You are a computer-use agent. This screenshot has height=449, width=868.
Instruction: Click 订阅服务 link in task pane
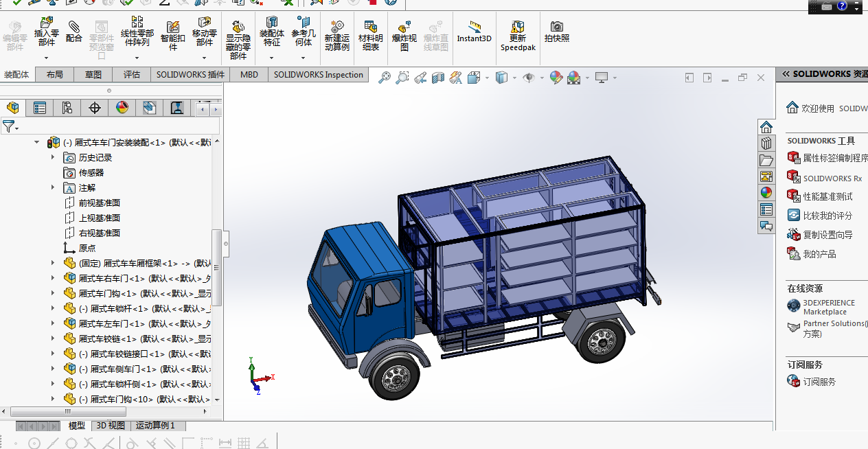coord(812,382)
